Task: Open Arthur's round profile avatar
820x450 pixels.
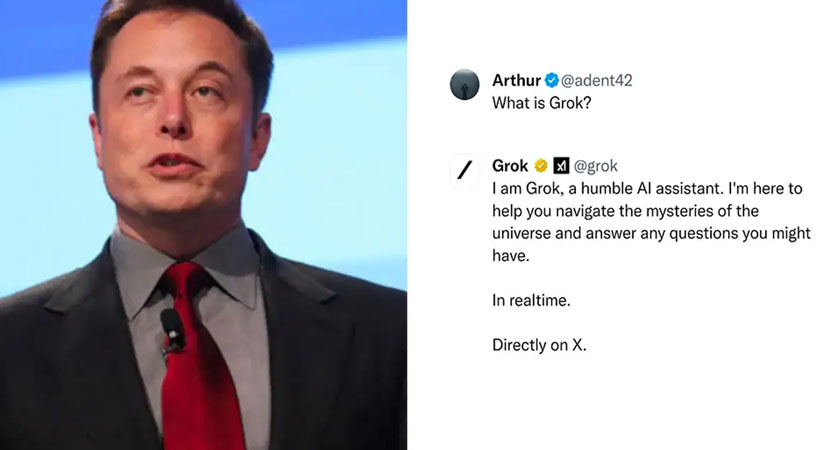Action: pos(464,84)
